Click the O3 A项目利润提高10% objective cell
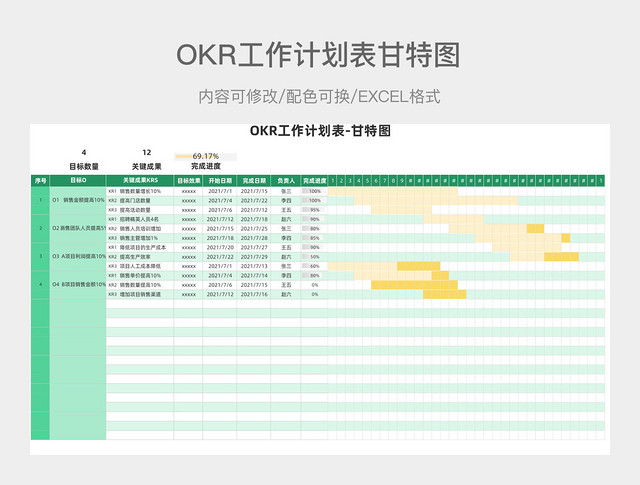 (78, 256)
